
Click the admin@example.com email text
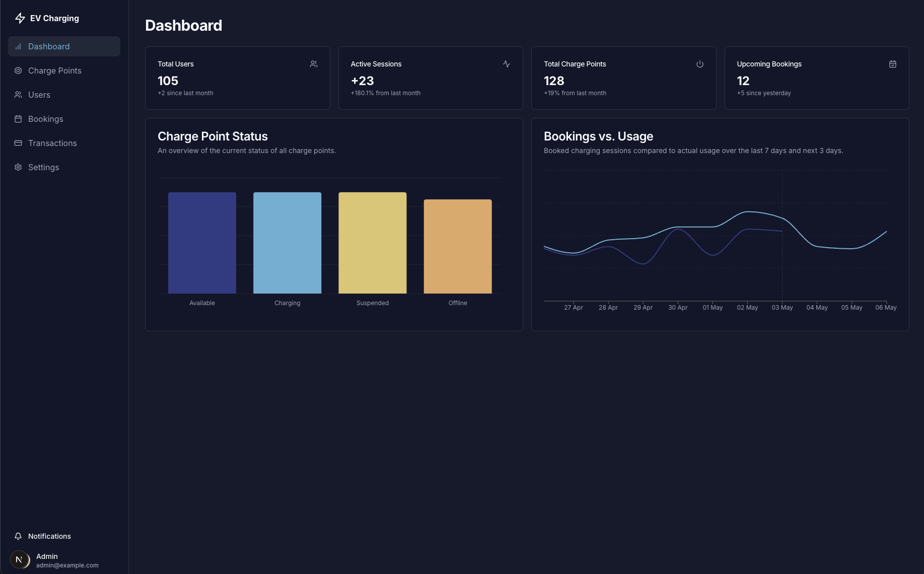click(x=67, y=565)
